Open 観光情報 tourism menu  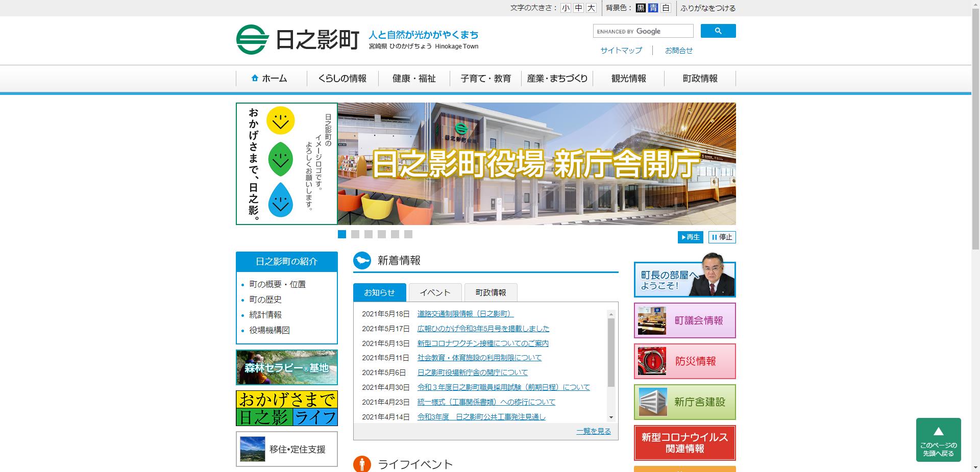(628, 79)
